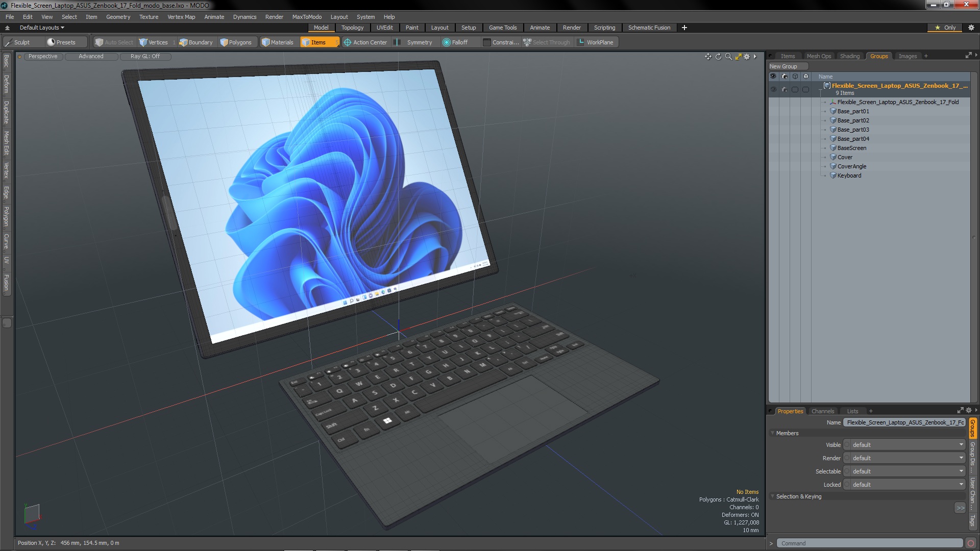Open the Render dropdown in Properties
The image size is (980, 551).
coord(904,458)
